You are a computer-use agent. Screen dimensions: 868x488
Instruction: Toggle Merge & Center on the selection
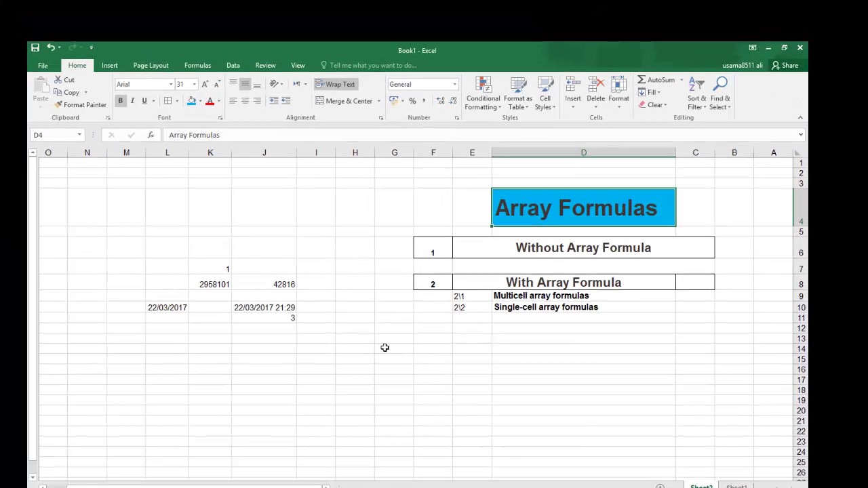(344, 101)
